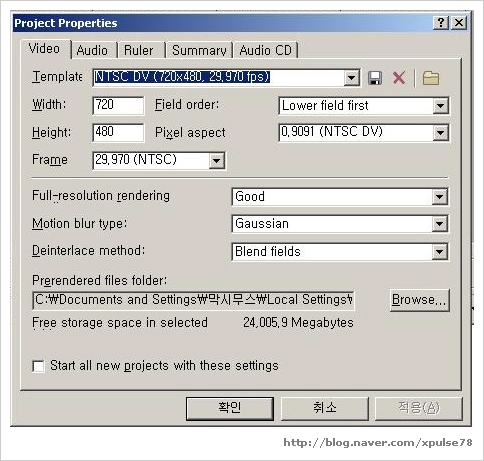The width and height of the screenshot is (484, 461).
Task: Click the Prerendered files folder label
Action: point(99,281)
